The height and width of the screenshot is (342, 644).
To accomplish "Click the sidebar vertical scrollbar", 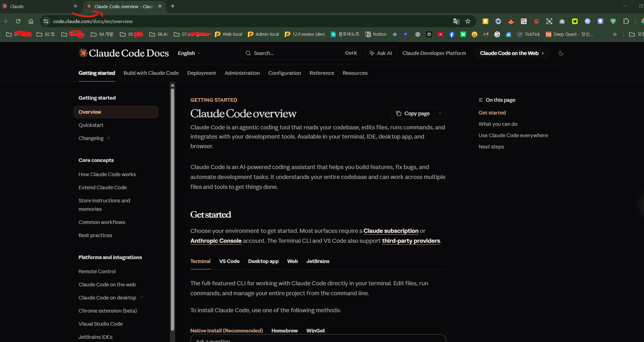I will (x=172, y=209).
